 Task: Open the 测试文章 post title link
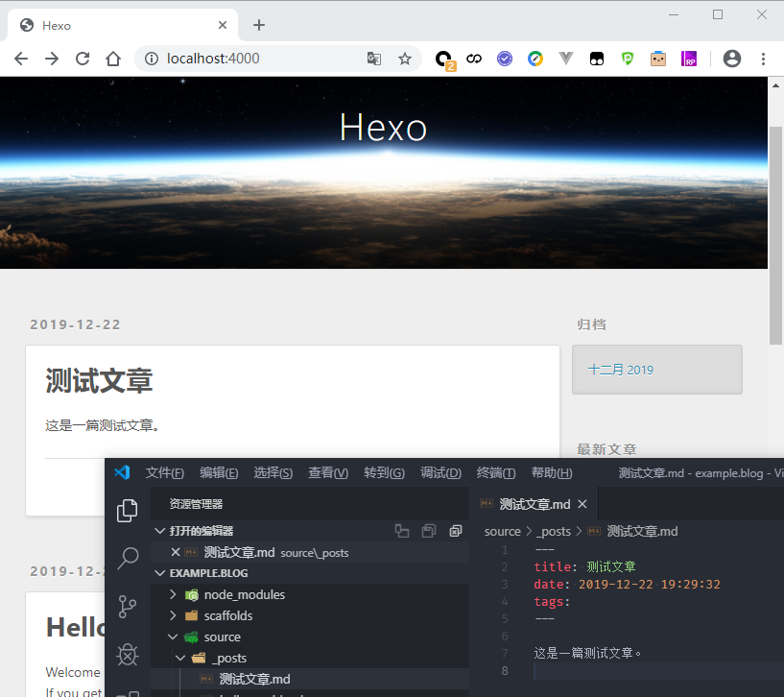(x=99, y=381)
